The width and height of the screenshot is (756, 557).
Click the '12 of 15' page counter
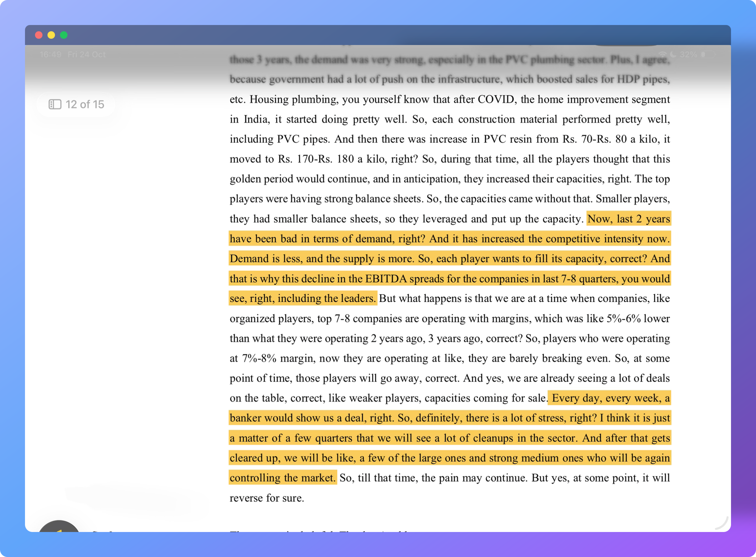coord(85,104)
